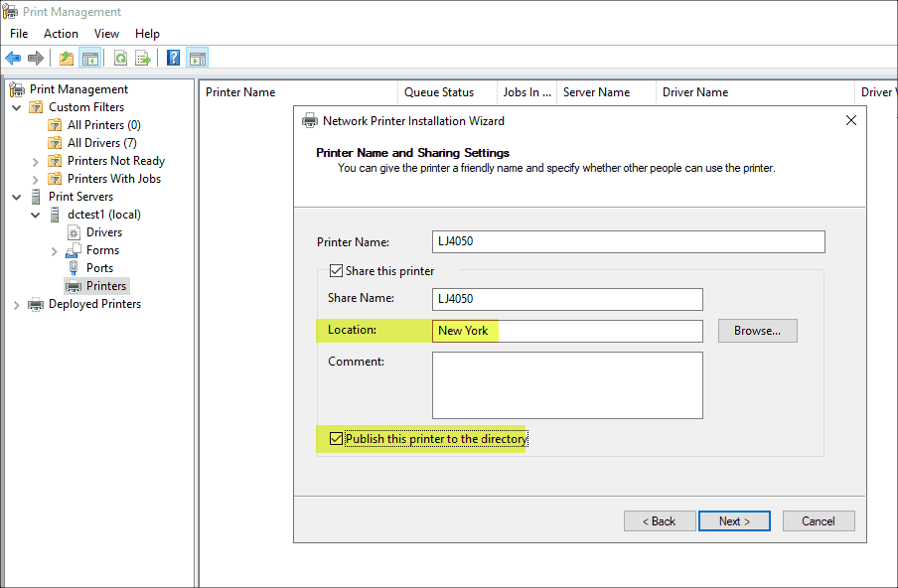Viewport: 898px width, 588px height.
Task: Click Browse next to Location
Action: [x=758, y=331]
